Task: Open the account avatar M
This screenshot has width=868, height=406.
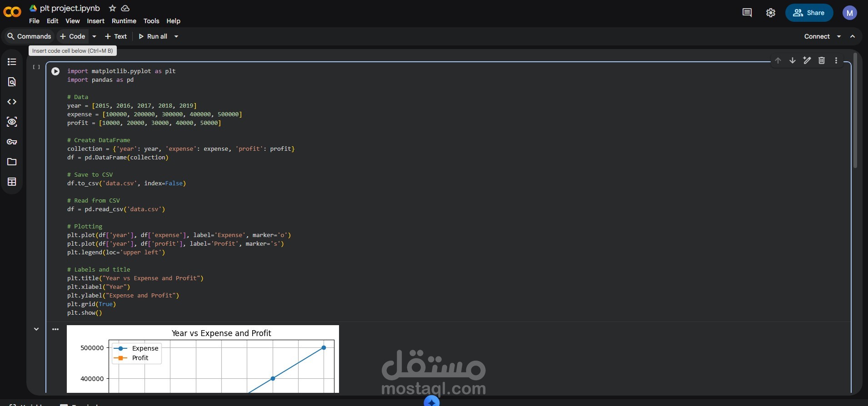Action: [x=849, y=13]
